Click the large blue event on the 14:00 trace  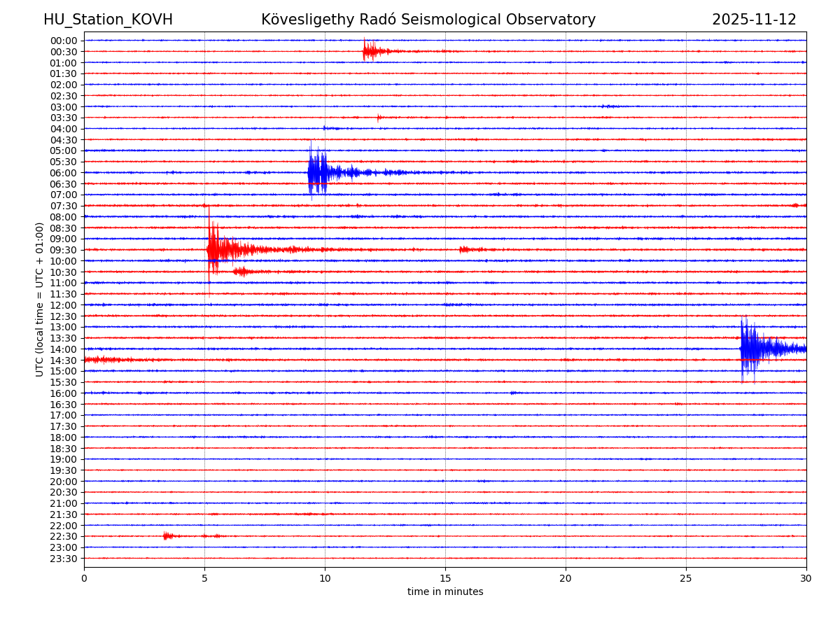tap(749, 349)
